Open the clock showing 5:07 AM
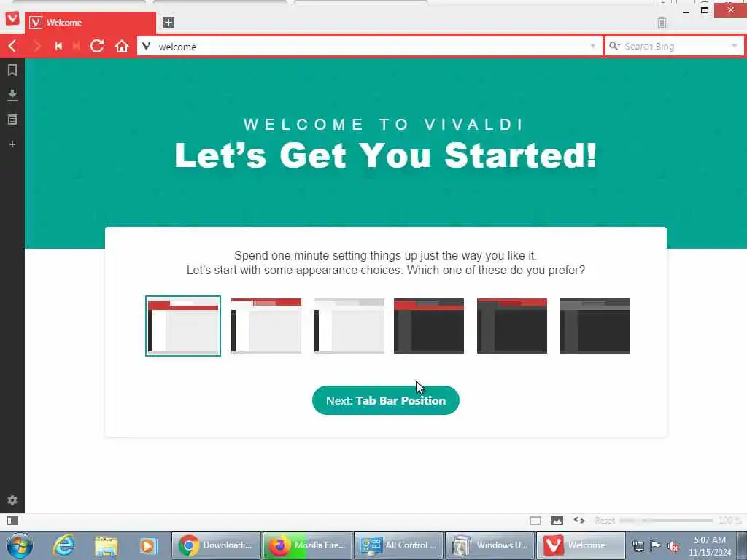Image resolution: width=747 pixels, height=560 pixels. coord(710,546)
